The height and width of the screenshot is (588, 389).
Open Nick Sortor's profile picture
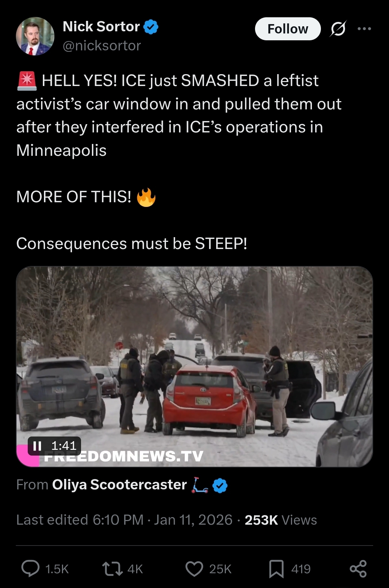tap(35, 36)
